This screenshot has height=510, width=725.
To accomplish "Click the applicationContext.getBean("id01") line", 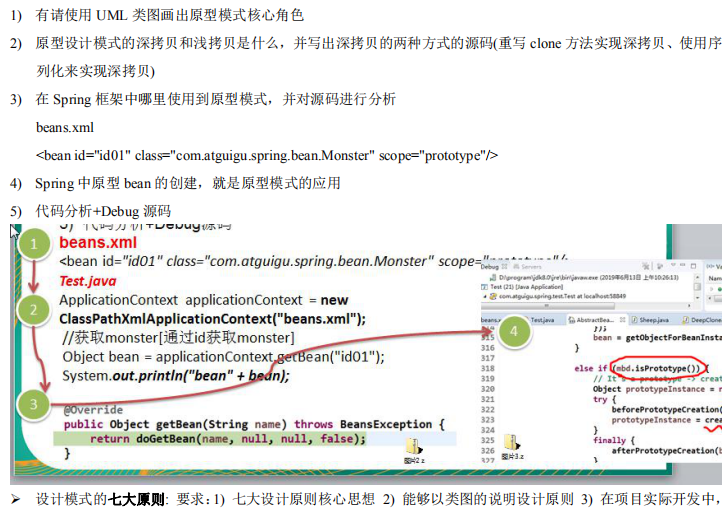I will pos(223,357).
